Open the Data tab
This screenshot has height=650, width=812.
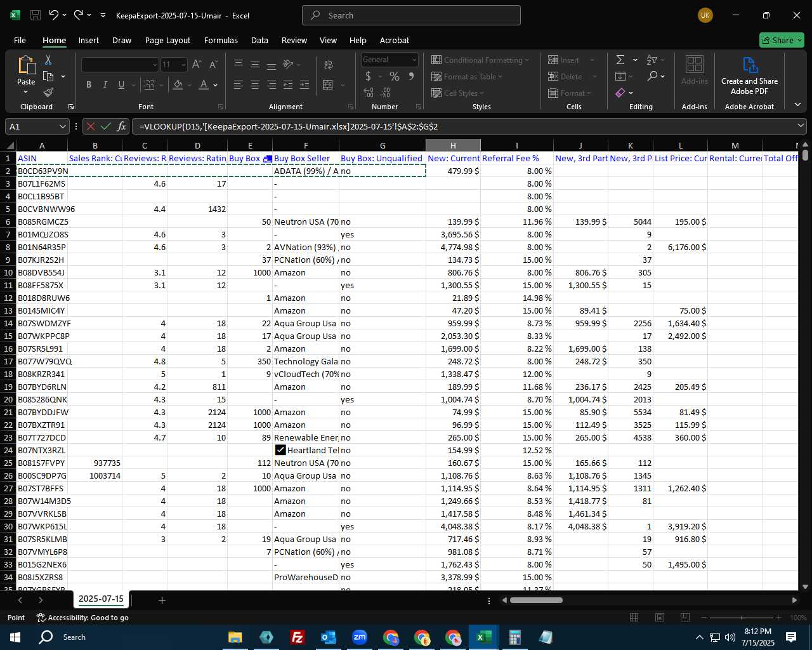pyautogui.click(x=259, y=40)
